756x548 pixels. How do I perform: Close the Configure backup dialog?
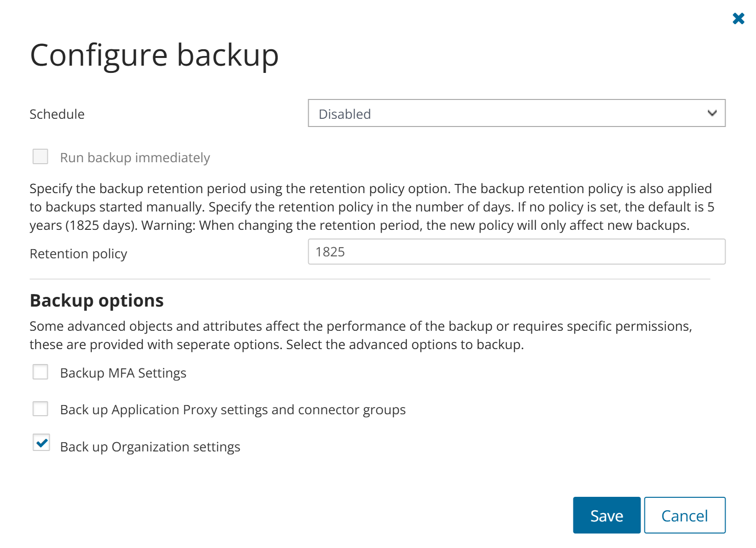click(x=738, y=18)
